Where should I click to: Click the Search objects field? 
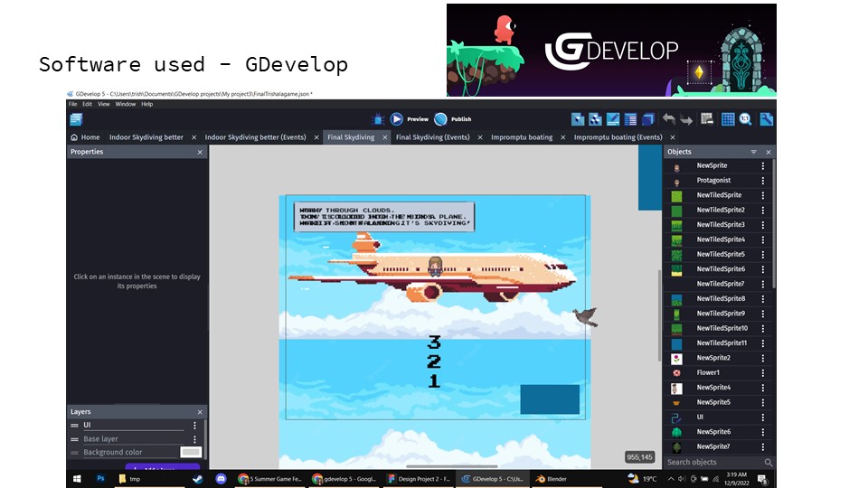[713, 462]
